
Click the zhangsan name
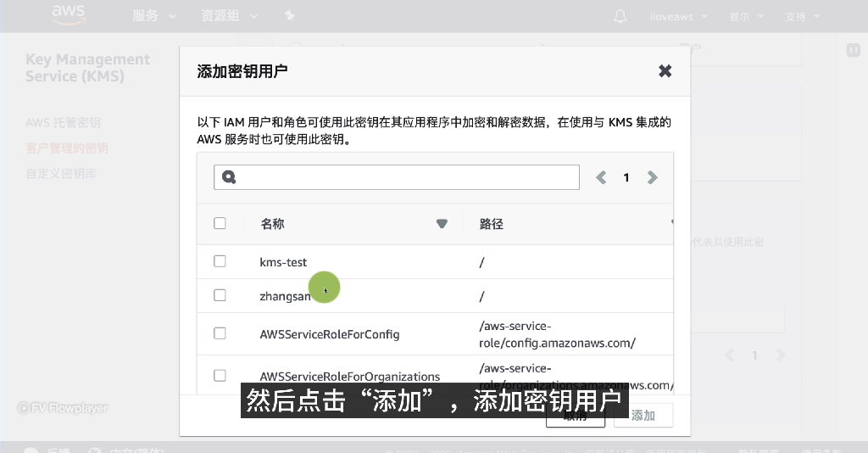285,296
